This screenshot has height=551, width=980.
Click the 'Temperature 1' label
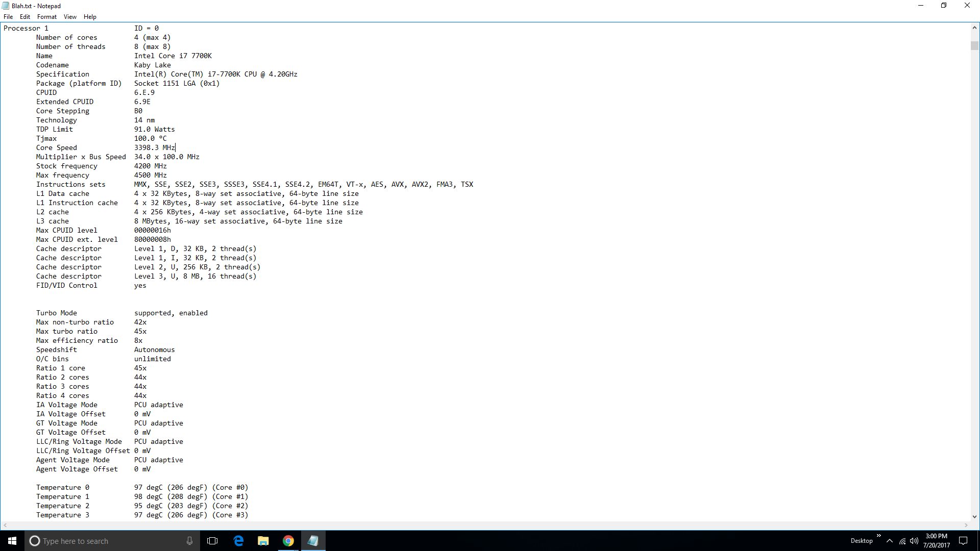pyautogui.click(x=63, y=496)
